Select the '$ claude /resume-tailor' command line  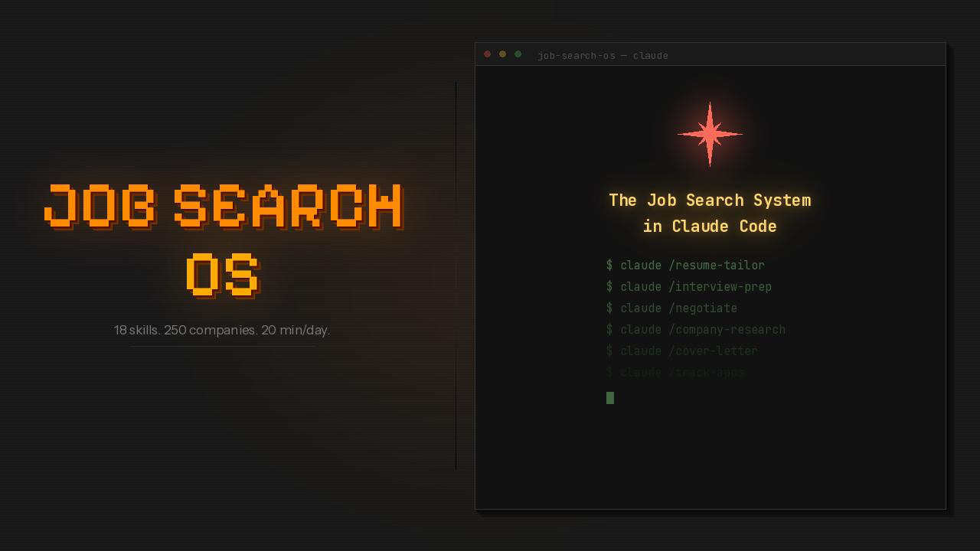pyautogui.click(x=685, y=265)
